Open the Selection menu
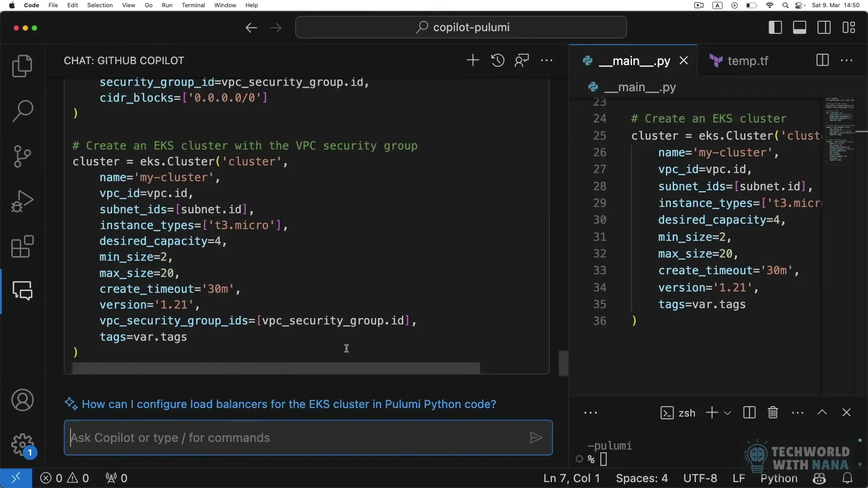Screen dimensions: 868x488 pyautogui.click(x=100, y=5)
